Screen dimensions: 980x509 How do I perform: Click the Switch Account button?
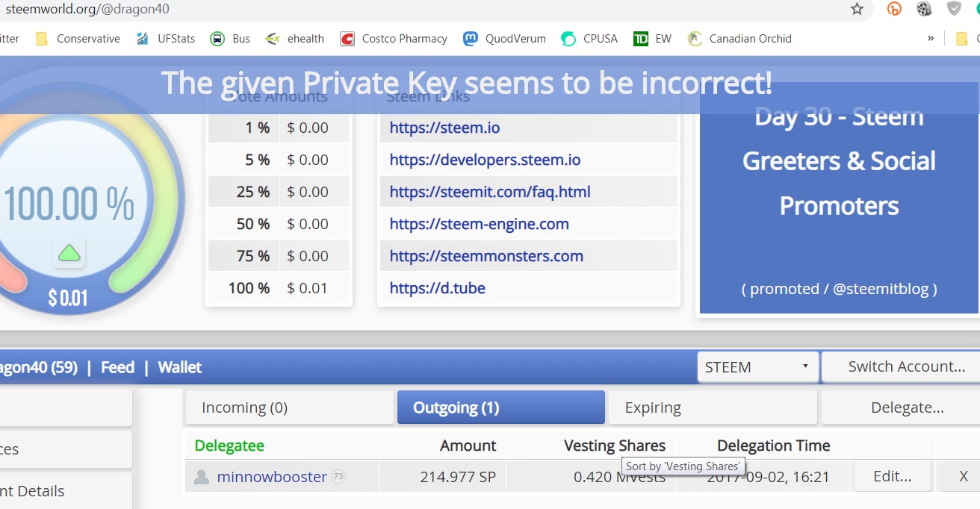point(901,366)
